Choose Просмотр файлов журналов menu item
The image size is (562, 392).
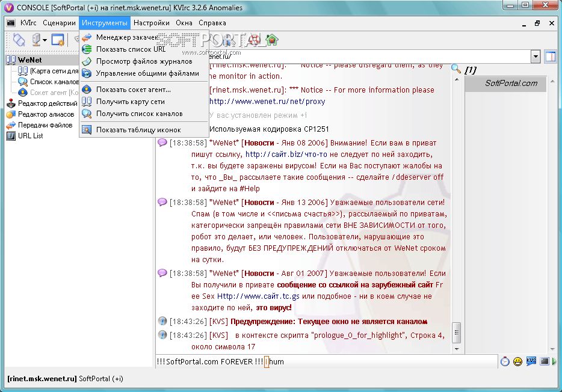[144, 61]
